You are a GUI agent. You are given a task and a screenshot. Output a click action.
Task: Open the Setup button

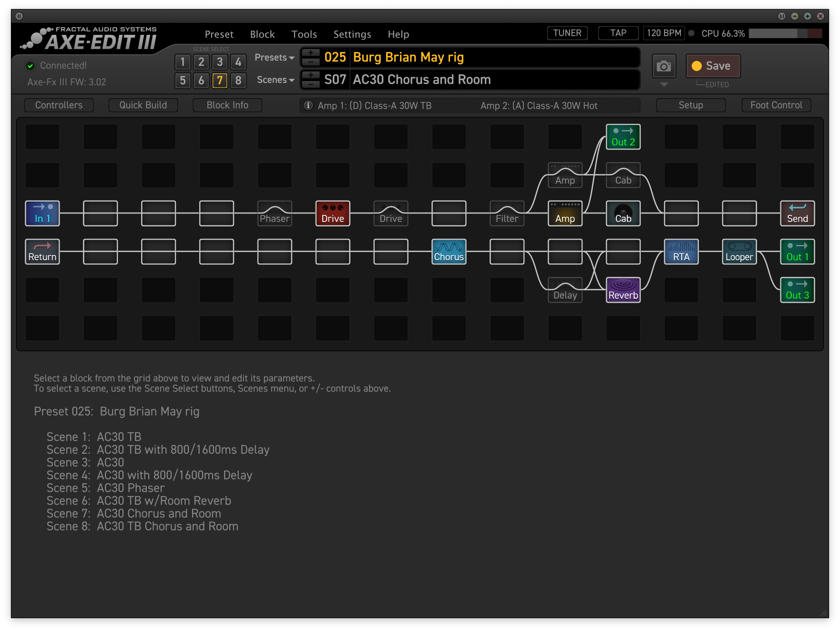pyautogui.click(x=691, y=105)
